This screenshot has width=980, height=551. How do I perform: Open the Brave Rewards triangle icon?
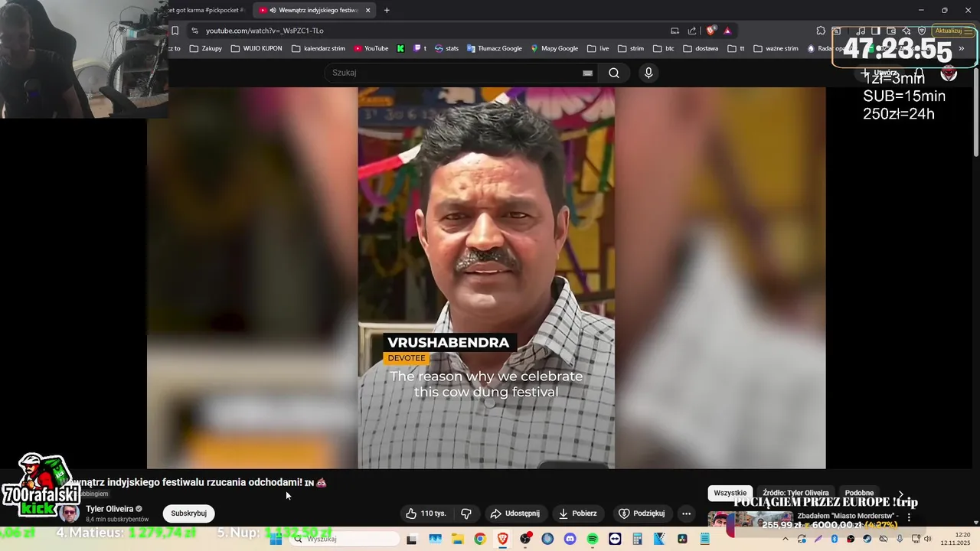click(727, 31)
